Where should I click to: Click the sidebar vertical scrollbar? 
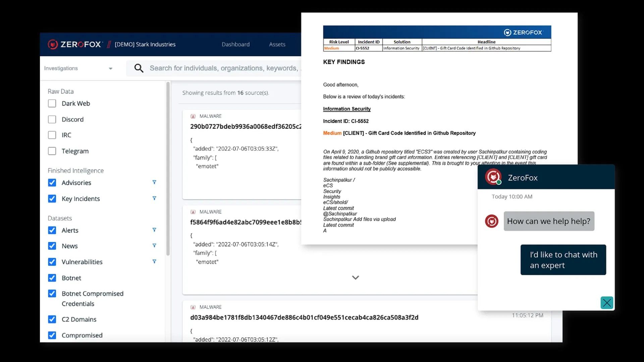click(x=168, y=168)
